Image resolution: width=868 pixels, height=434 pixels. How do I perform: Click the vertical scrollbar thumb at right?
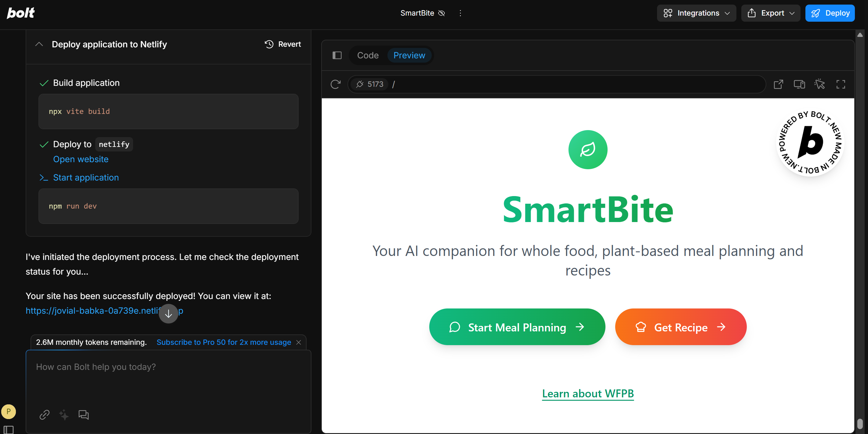[859, 423]
